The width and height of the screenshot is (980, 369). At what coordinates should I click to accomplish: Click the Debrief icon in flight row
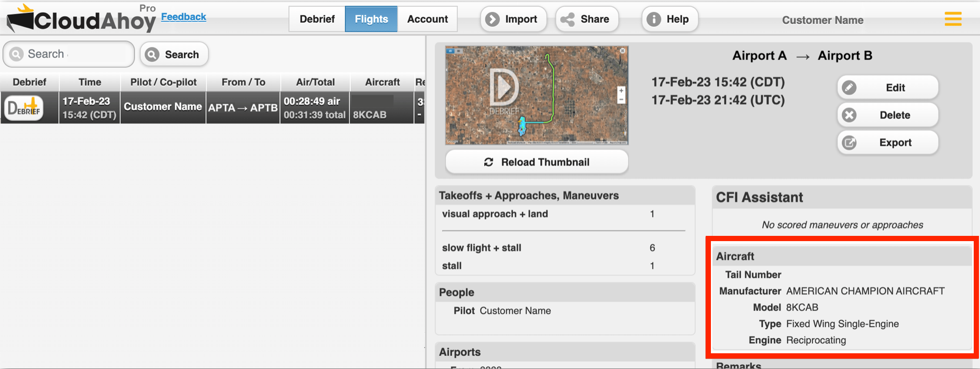(x=24, y=108)
